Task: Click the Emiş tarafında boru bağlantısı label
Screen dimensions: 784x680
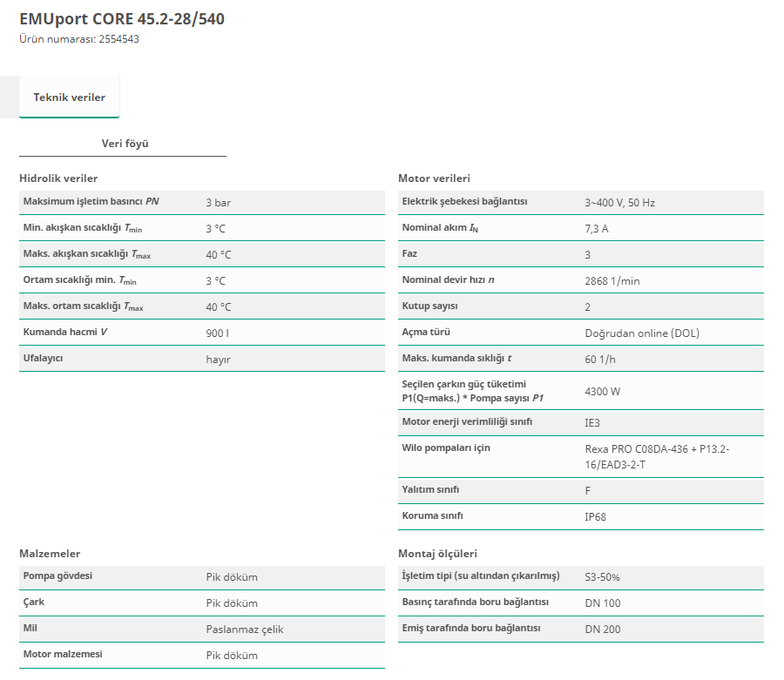Action: click(x=471, y=628)
